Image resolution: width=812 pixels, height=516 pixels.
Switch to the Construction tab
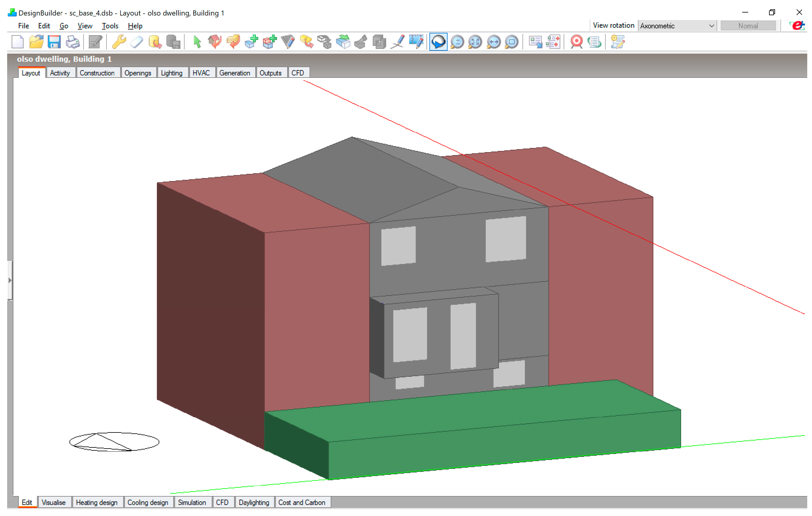click(97, 73)
